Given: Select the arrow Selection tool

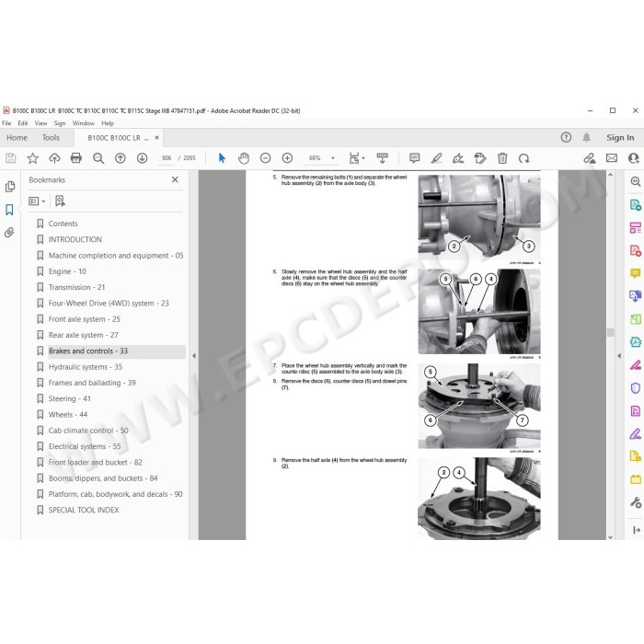Looking at the screenshot, I should point(222,158).
